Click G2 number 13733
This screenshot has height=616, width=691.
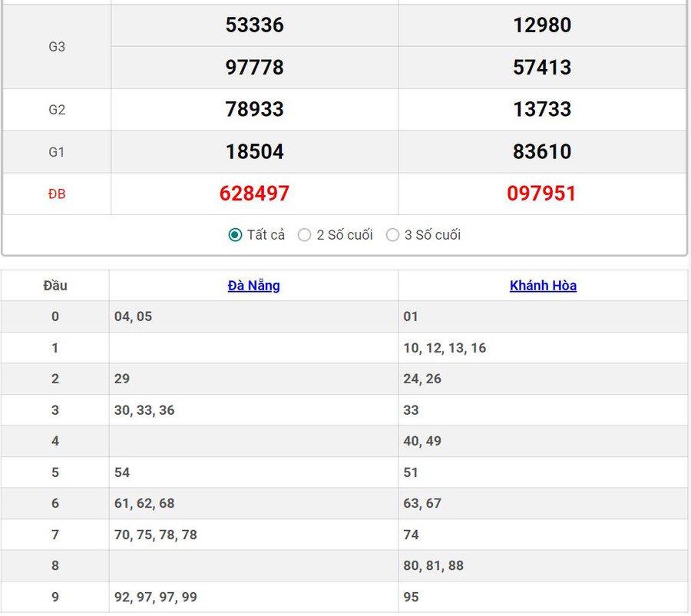(x=541, y=109)
